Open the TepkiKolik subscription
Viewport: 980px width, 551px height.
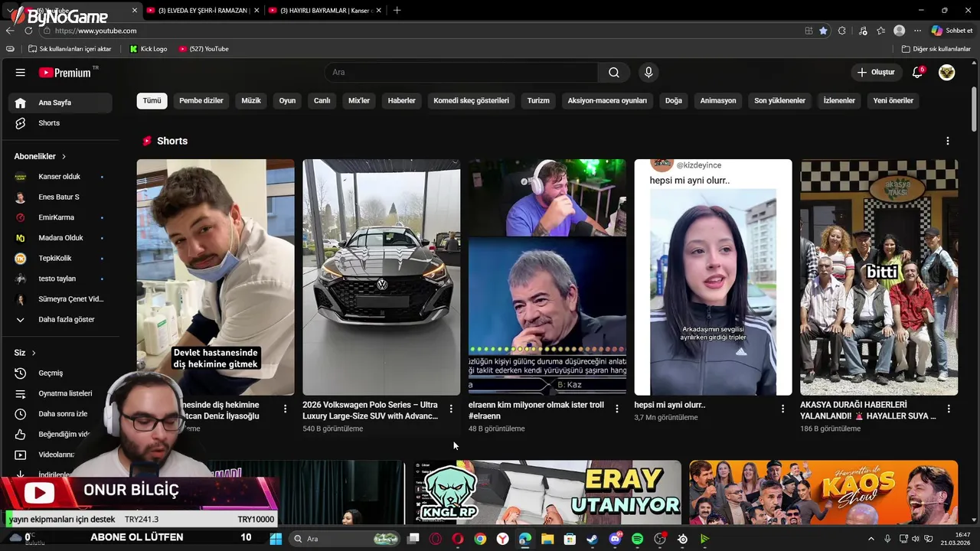(x=60, y=259)
